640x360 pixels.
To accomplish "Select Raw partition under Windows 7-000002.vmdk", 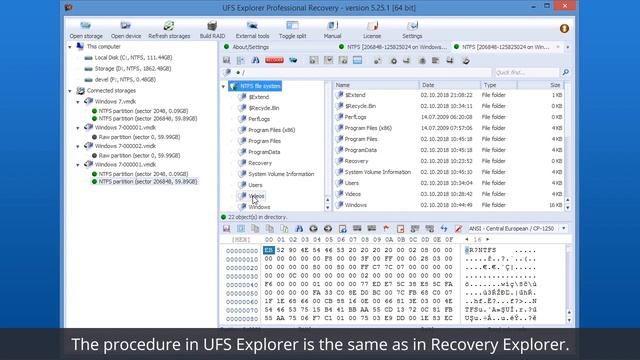I will pos(139,156).
